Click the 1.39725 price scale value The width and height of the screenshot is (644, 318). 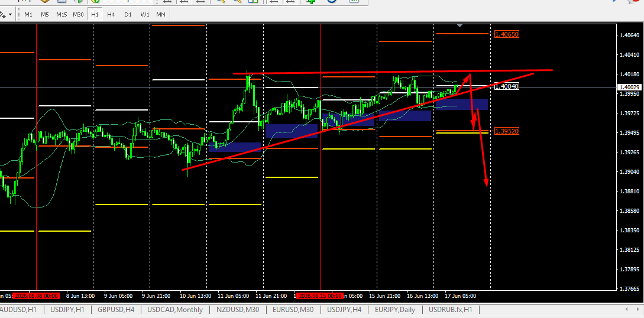point(630,113)
